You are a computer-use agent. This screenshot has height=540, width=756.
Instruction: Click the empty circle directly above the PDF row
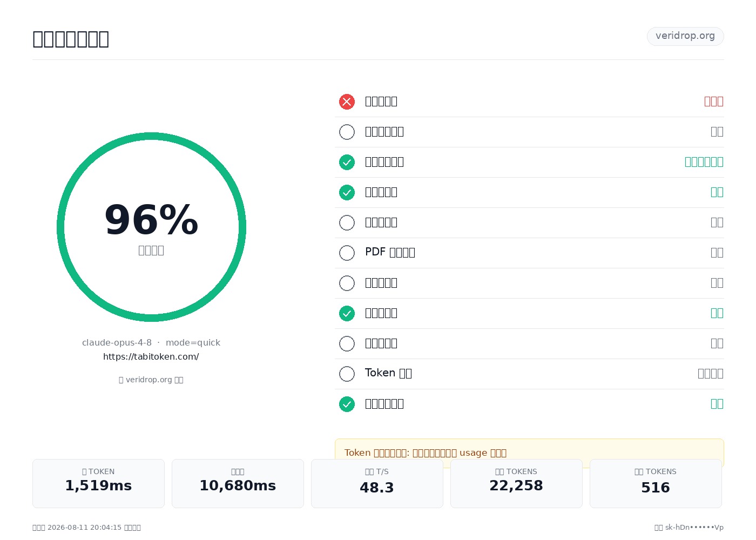coord(347,222)
